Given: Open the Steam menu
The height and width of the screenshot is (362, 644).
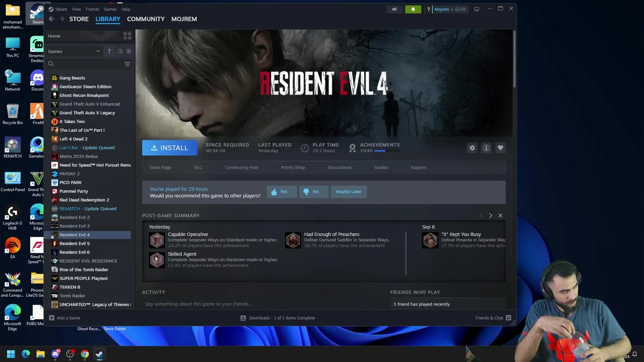Looking at the screenshot, I should (61, 9).
